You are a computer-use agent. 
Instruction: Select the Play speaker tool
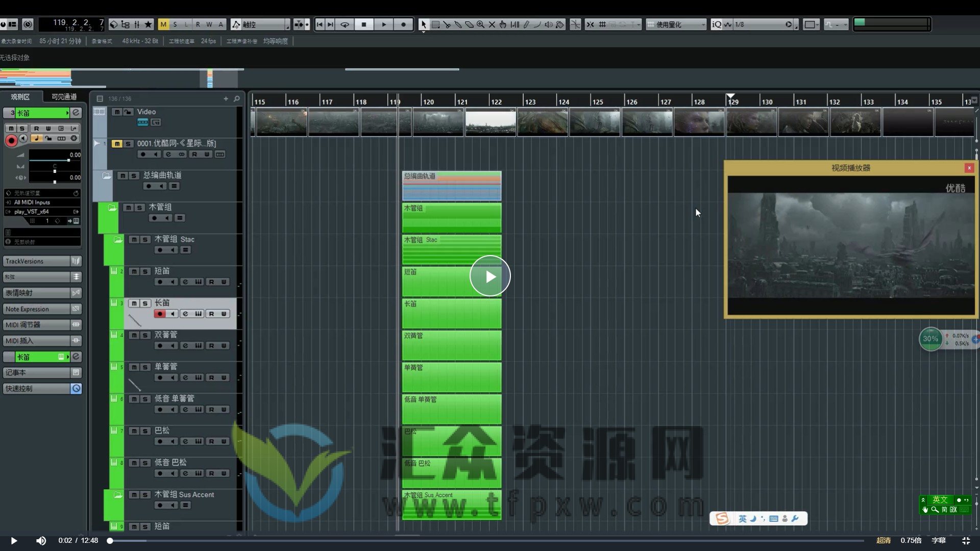[x=549, y=24]
